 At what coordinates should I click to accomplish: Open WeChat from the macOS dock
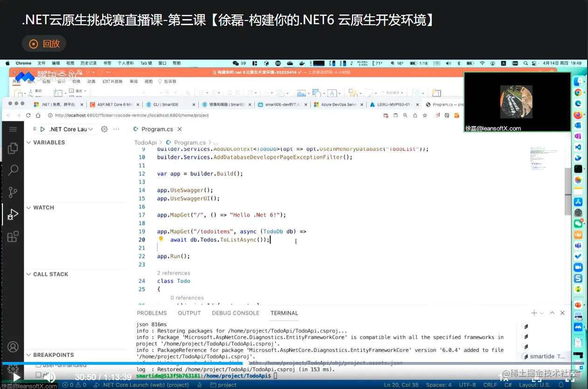pos(578,224)
